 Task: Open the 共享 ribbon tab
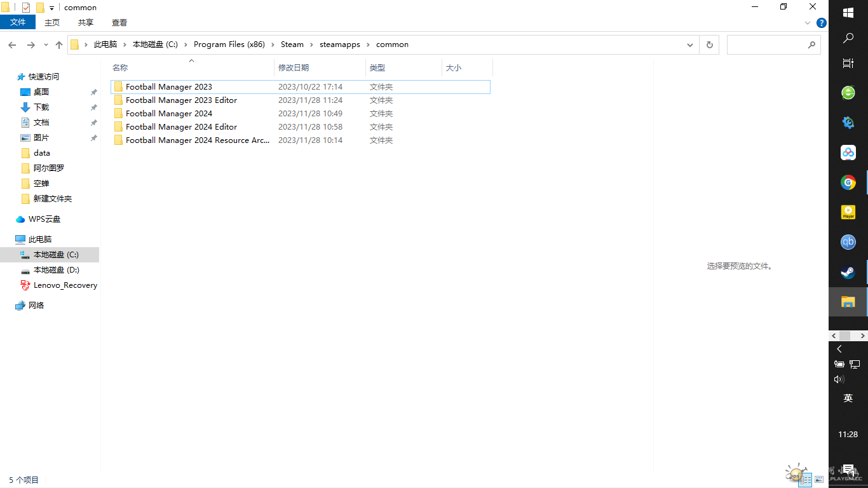point(86,22)
